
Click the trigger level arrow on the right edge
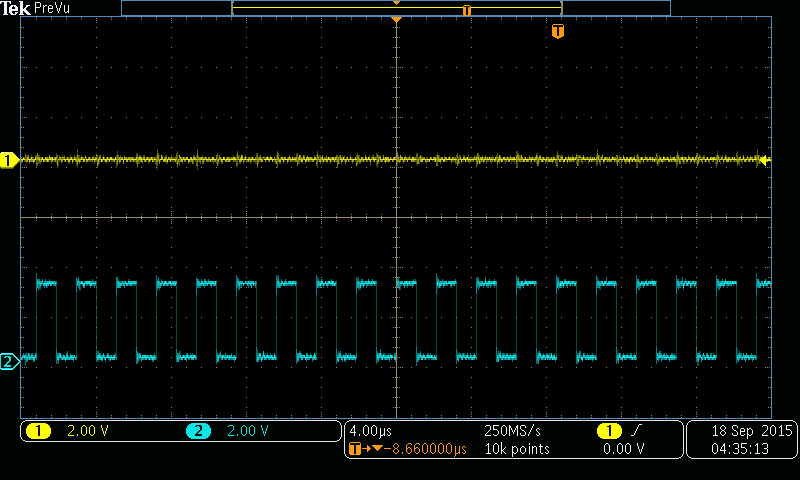[x=765, y=160]
